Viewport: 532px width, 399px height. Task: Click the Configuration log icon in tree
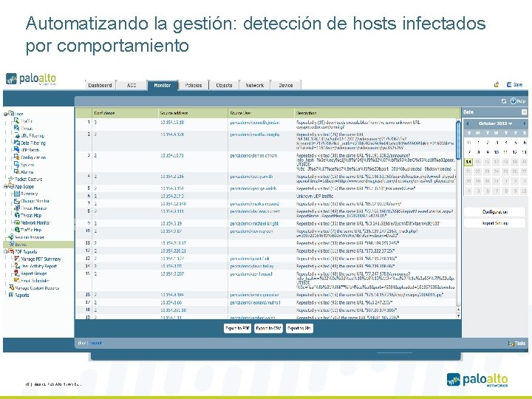pyautogui.click(x=16, y=157)
